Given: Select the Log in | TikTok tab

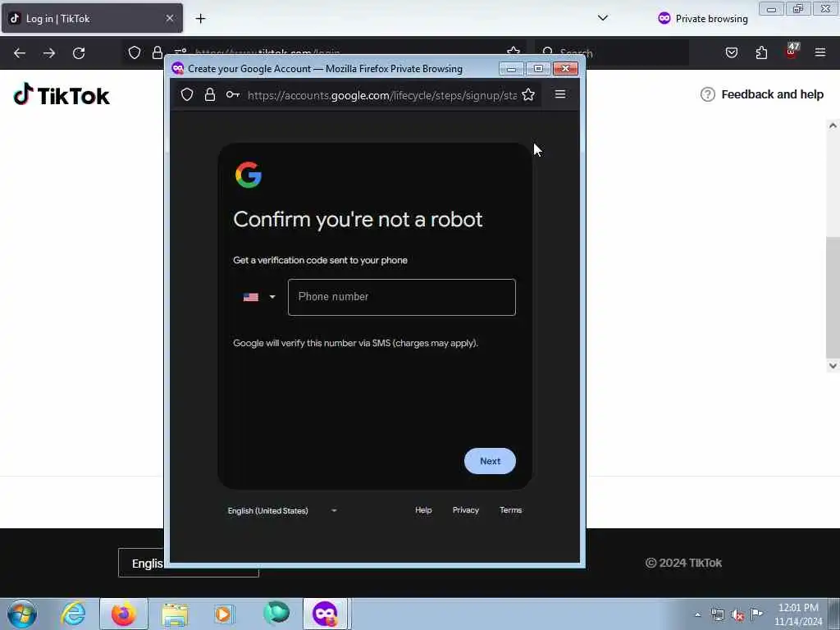Looking at the screenshot, I should [92, 18].
